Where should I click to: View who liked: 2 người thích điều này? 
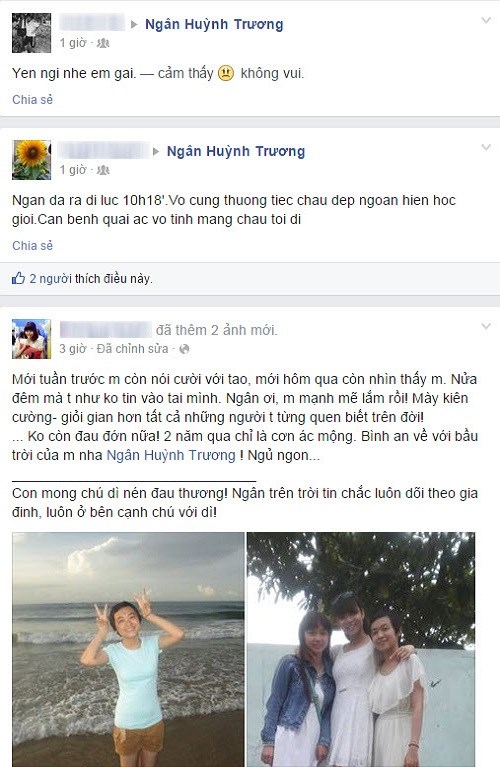pos(91,279)
